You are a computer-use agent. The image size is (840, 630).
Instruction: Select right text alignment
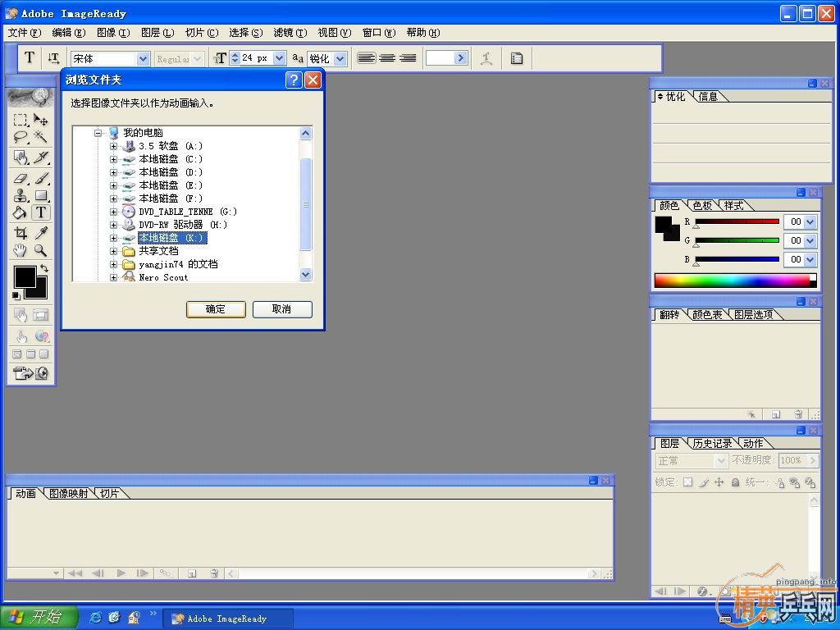click(408, 58)
